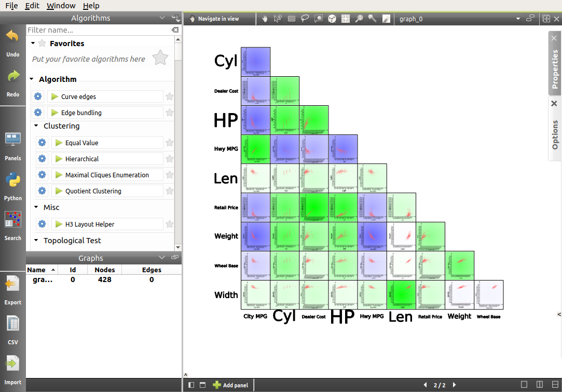Click the Redo arrow icon
562x392 pixels.
pyautogui.click(x=12, y=77)
